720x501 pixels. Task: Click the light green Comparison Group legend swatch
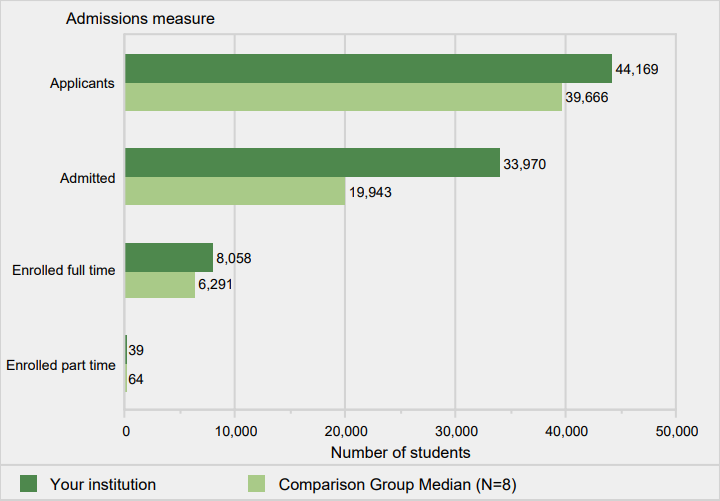click(257, 484)
